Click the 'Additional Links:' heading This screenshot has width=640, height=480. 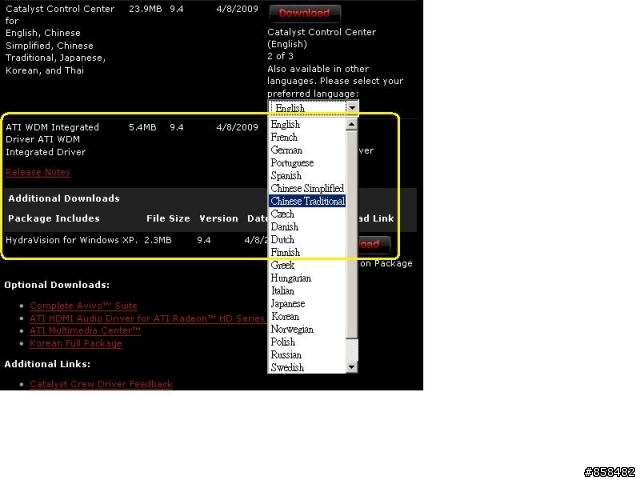[47, 364]
